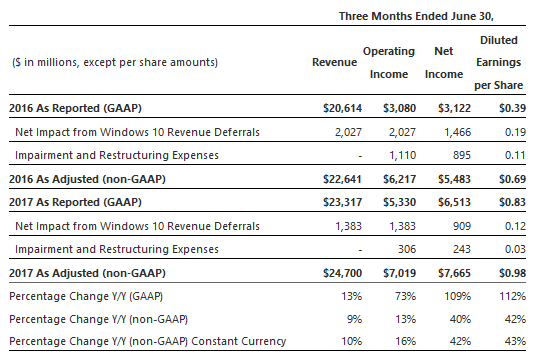Viewport: 539px width, 361px height.
Task: Click the Net Income column header
Action: coord(444,63)
